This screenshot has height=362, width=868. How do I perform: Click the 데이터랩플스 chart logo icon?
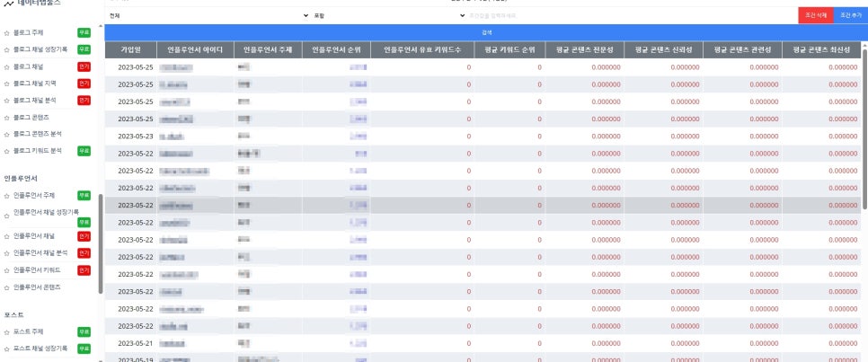click(7, 3)
